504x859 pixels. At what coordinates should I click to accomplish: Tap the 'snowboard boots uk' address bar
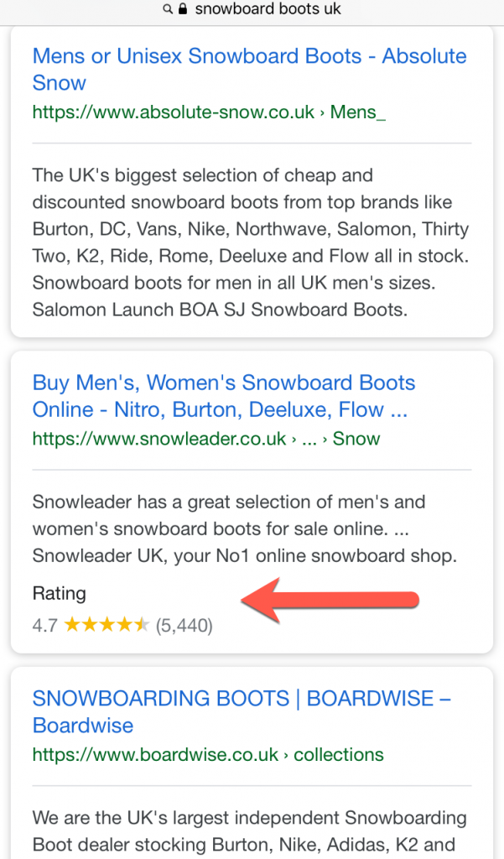252,9
